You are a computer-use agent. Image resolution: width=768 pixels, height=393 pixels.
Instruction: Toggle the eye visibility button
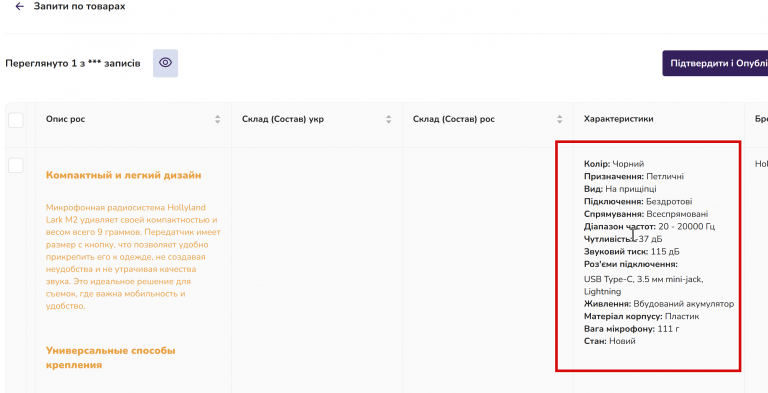[x=166, y=63]
